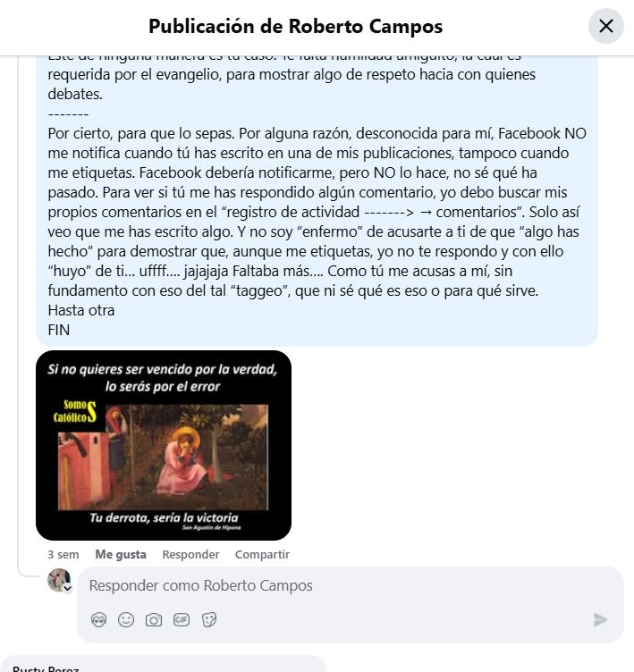This screenshot has height=672, width=634.
Task: Close the Publicación de Roberto Campos dialog
Action: (605, 26)
